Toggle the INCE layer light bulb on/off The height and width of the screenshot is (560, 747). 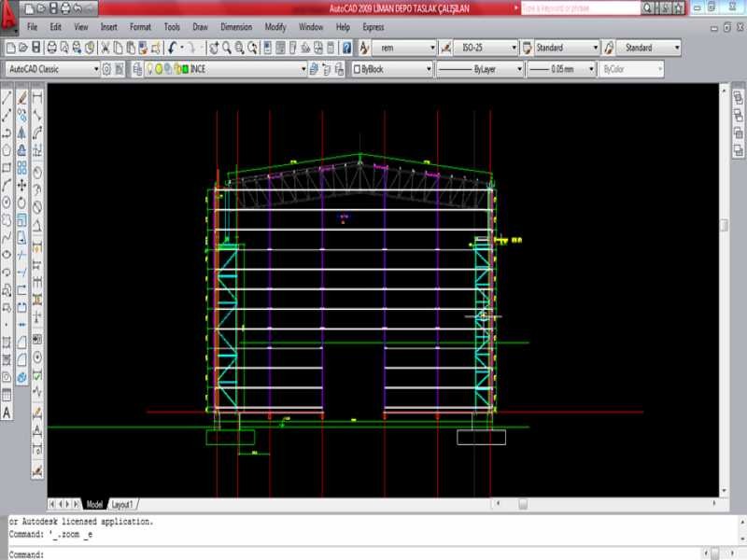click(x=149, y=69)
